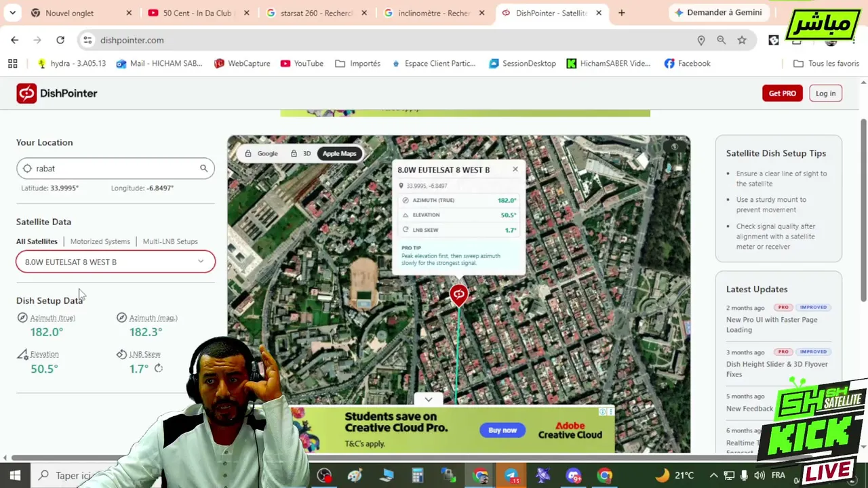Select Apple Maps view
Image resolution: width=868 pixels, height=488 pixels.
(339, 153)
